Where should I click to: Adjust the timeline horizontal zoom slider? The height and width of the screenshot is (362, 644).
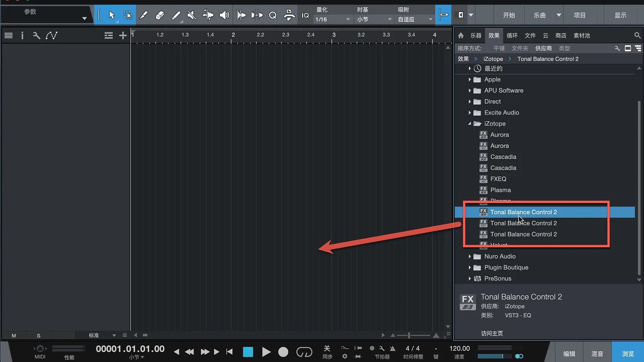click(409, 335)
